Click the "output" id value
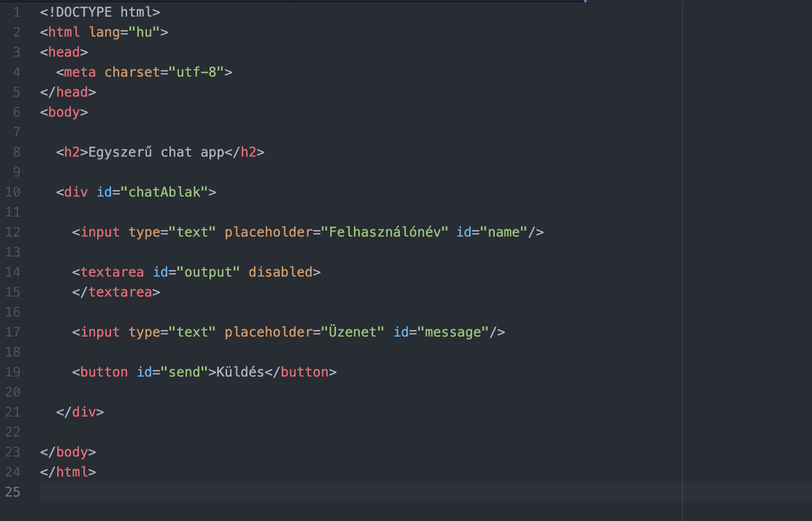The height and width of the screenshot is (521, 812). (x=208, y=272)
